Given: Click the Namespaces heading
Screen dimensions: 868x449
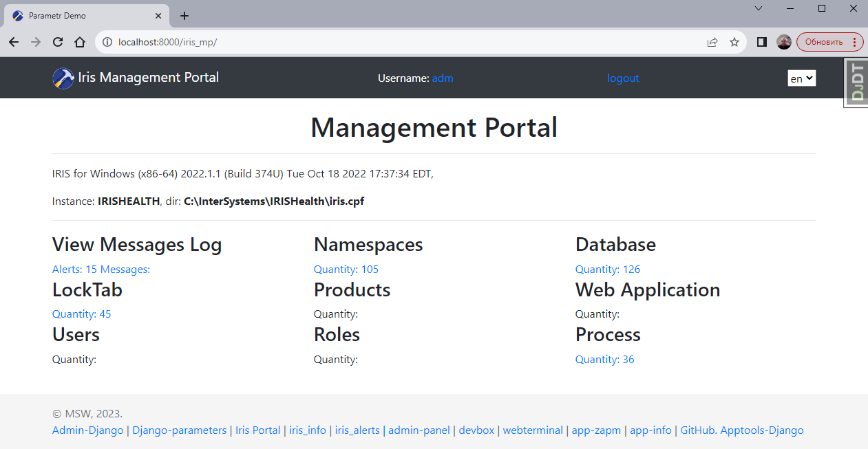Looking at the screenshot, I should click(368, 245).
